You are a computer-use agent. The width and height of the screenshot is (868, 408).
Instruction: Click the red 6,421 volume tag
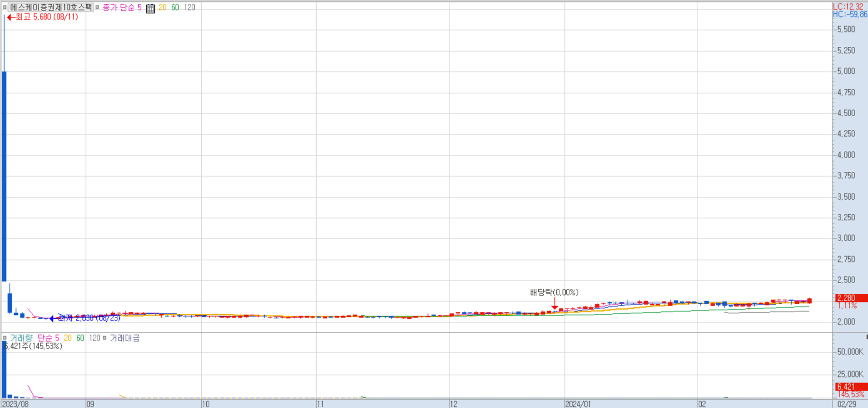click(x=852, y=387)
